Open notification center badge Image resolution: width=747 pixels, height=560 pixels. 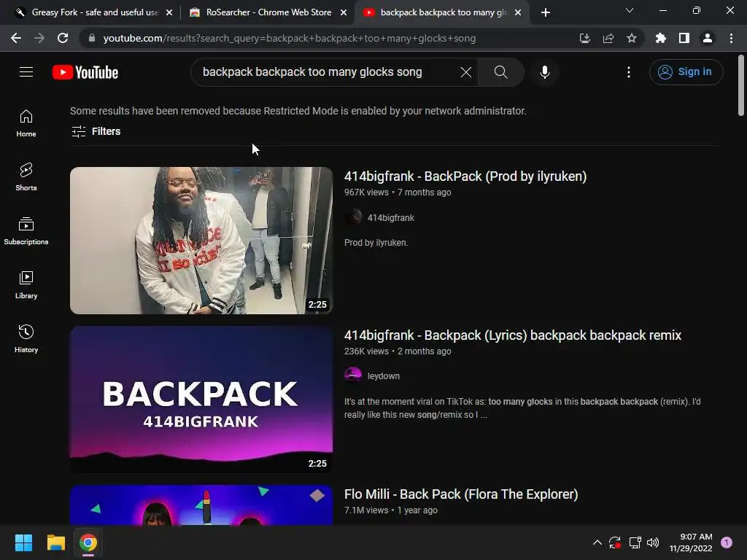[727, 542]
